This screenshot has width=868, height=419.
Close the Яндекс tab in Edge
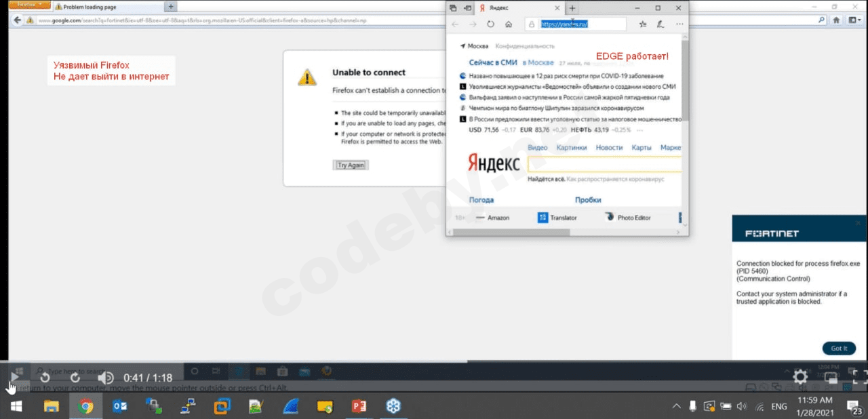pos(557,7)
